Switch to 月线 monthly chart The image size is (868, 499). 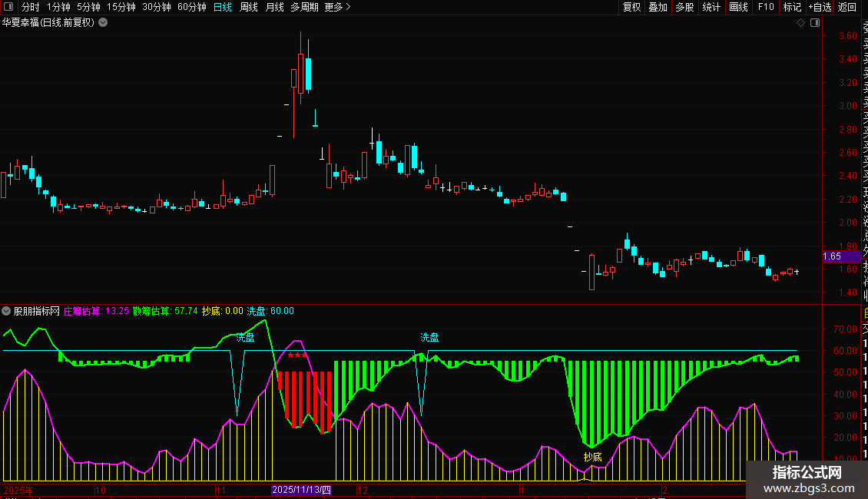[x=274, y=7]
